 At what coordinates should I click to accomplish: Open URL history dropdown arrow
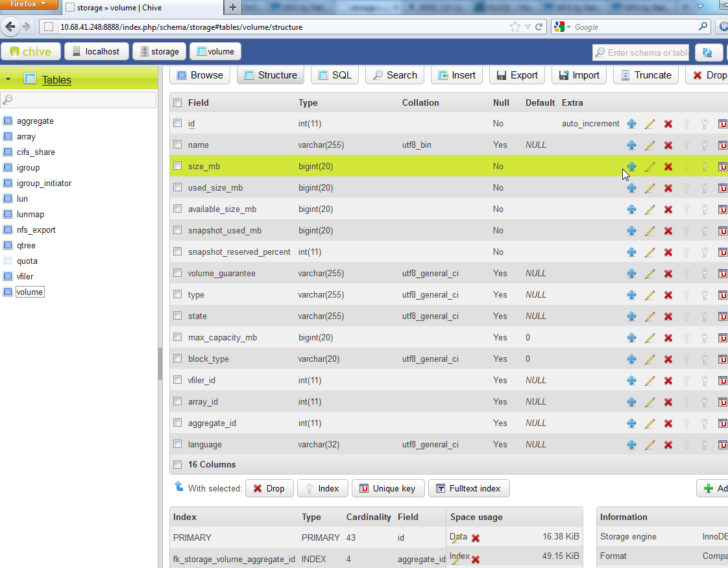[528, 27]
